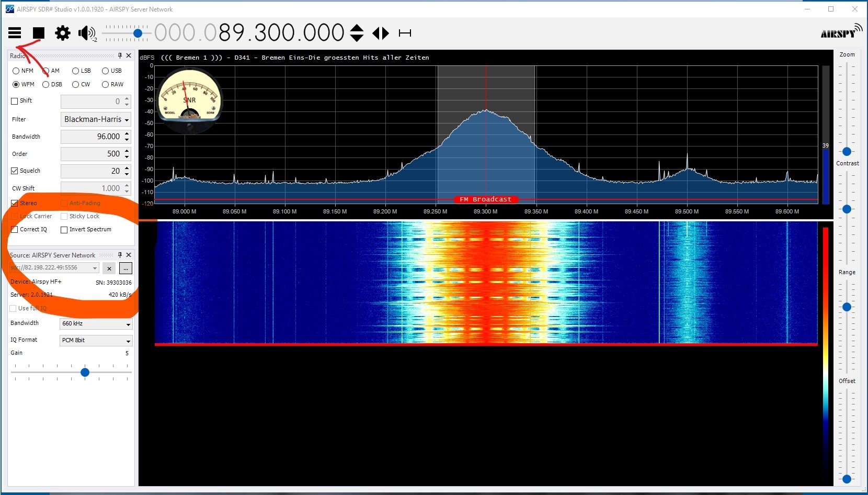The image size is (868, 495).
Task: Open the settings gear configuration
Action: point(63,33)
